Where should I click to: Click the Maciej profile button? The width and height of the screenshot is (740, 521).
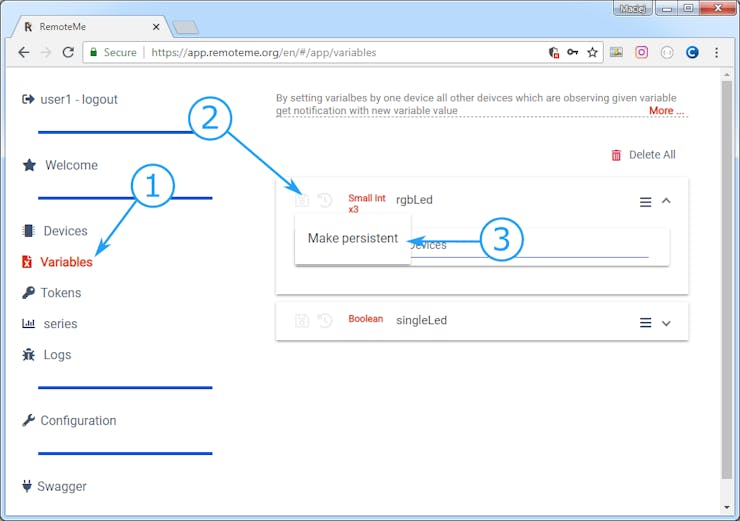[632, 8]
